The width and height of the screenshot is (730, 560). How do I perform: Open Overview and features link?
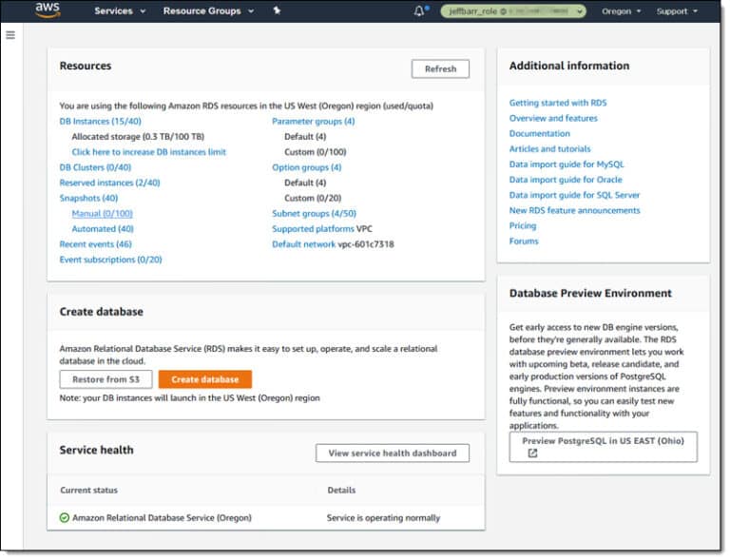click(553, 118)
